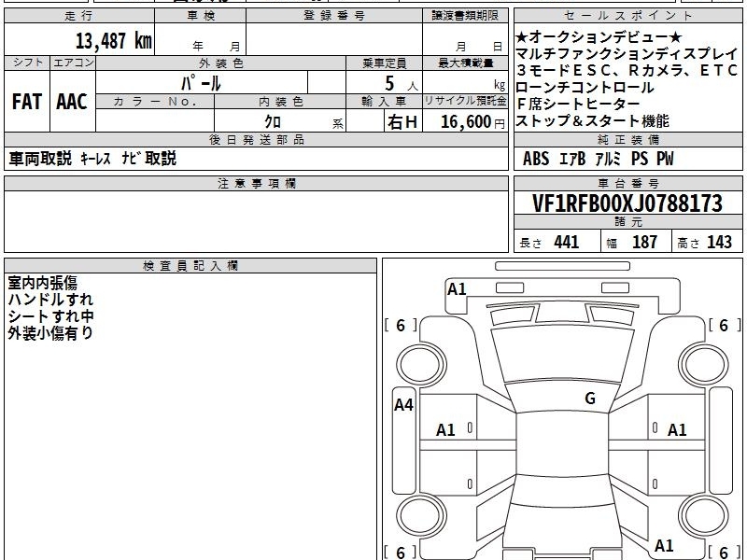The width and height of the screenshot is (747, 560).
Task: Click the 高さ 143 dimension
Action: 705,242
